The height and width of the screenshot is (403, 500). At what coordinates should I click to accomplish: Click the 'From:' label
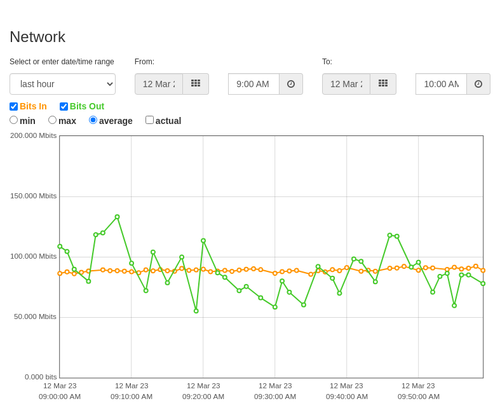pyautogui.click(x=144, y=62)
